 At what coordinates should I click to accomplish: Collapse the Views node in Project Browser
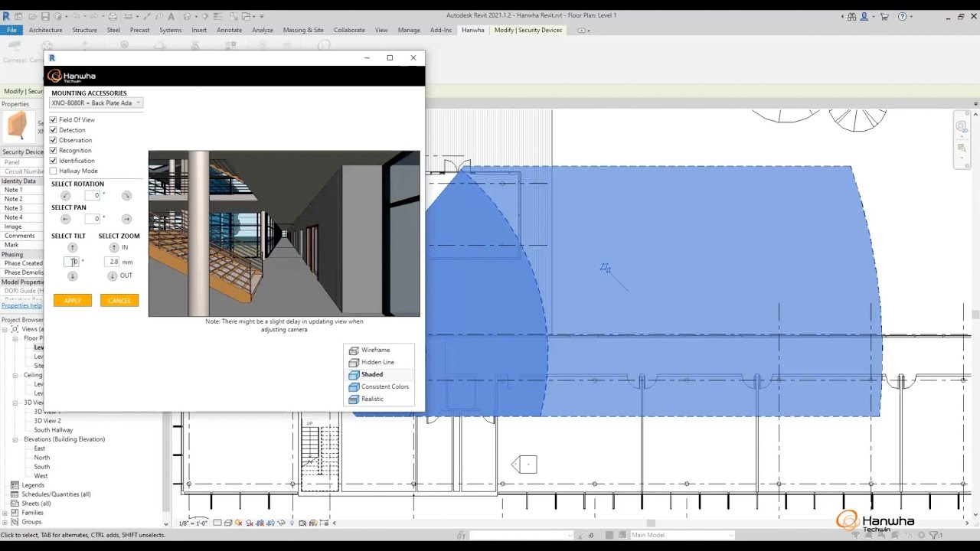(5, 329)
